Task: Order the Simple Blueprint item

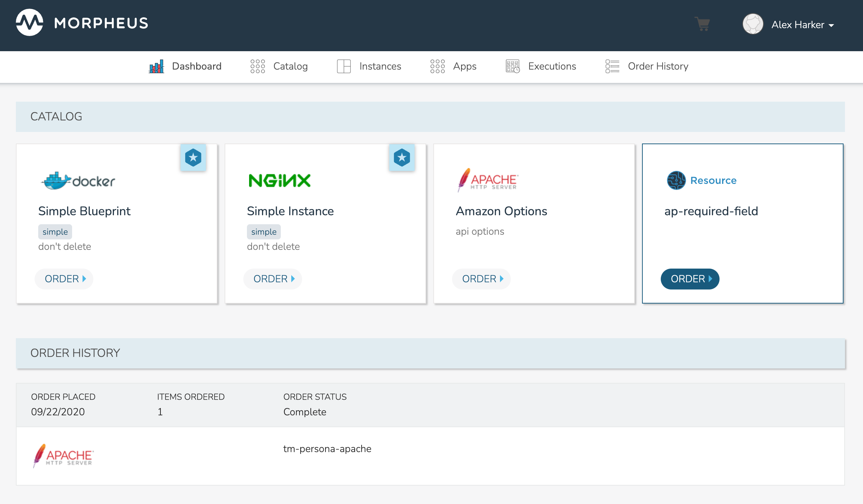Action: click(x=64, y=279)
